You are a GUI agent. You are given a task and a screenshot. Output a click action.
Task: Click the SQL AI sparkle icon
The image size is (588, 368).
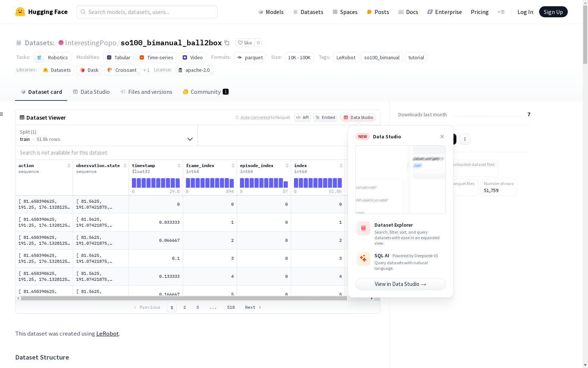point(363,259)
